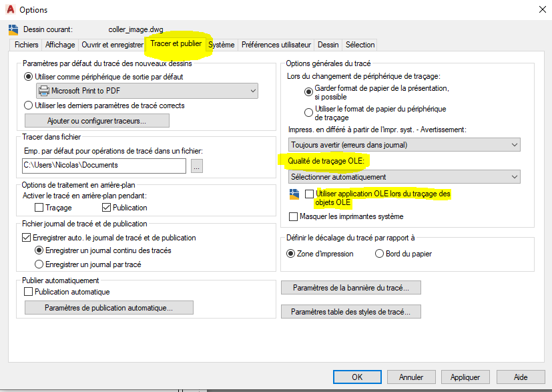552x392 pixels.
Task: Select Enregistrer un journal par tracé
Action: [39, 264]
